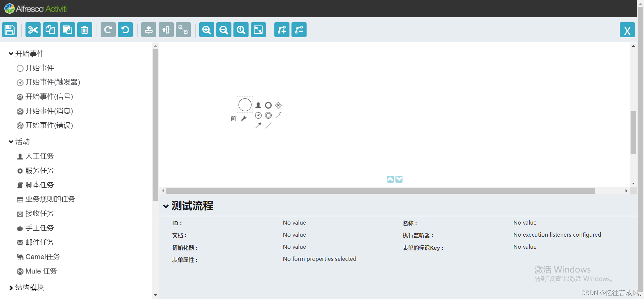644x299 pixels.
Task: Open 表单属性 form properties setting
Action: [x=319, y=259]
